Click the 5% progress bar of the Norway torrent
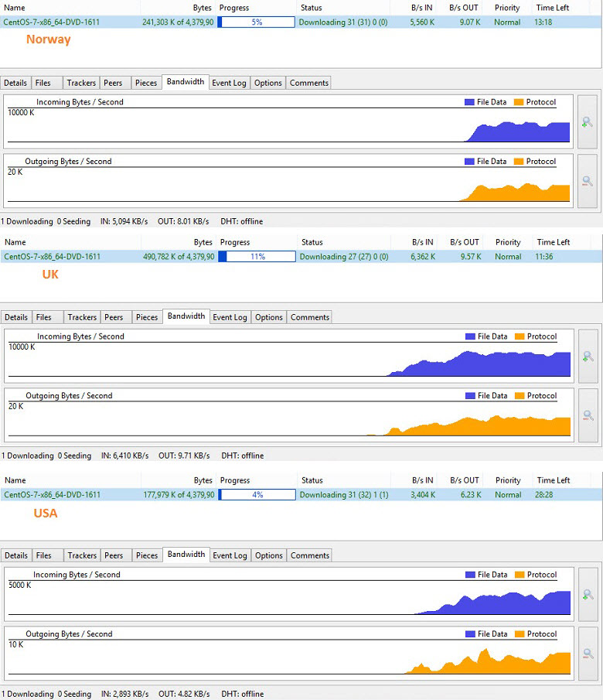Image resolution: width=603 pixels, height=700 pixels. [x=256, y=22]
